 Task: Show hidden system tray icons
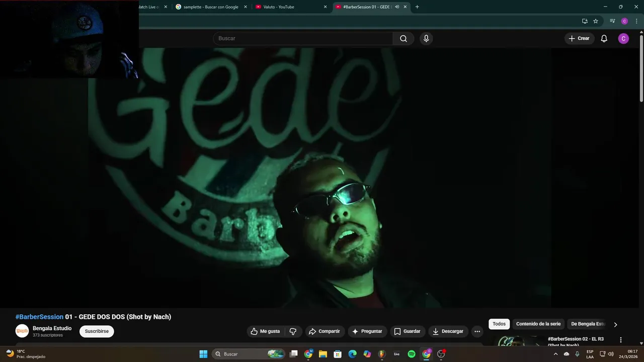tap(555, 354)
